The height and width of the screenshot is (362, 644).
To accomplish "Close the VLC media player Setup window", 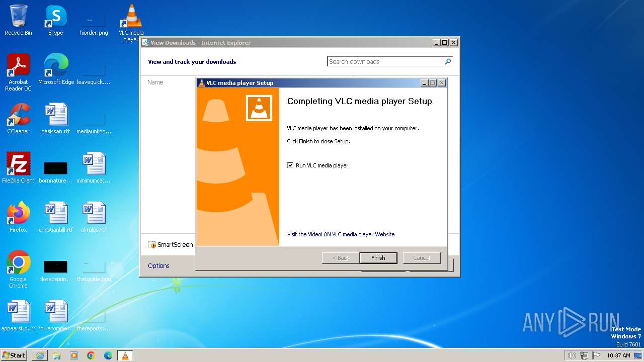I will [441, 83].
